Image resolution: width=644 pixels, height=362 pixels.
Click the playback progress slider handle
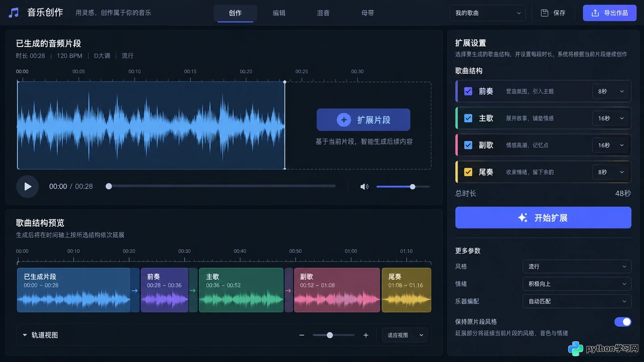pos(109,186)
